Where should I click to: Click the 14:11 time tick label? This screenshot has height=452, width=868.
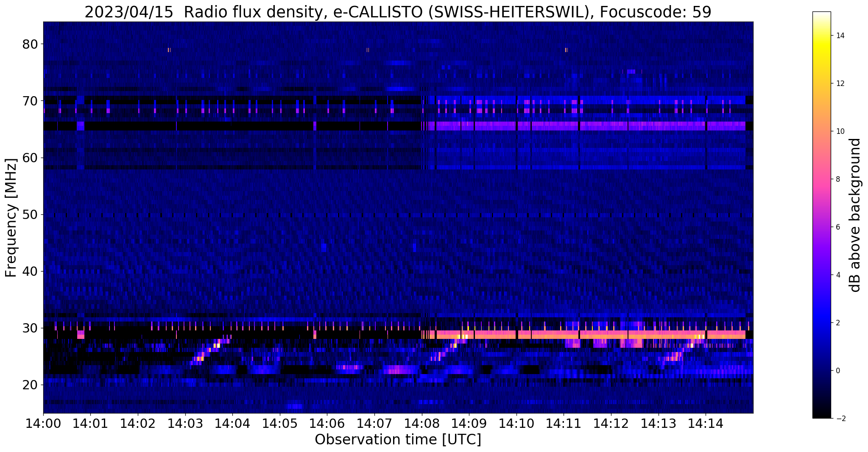(564, 423)
